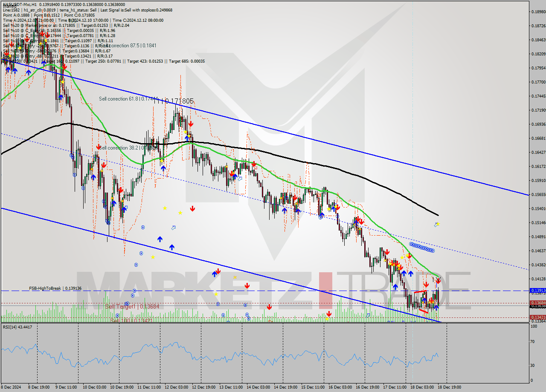Click the 0.18980 price axis value
546x392 pixels.
(538, 12)
